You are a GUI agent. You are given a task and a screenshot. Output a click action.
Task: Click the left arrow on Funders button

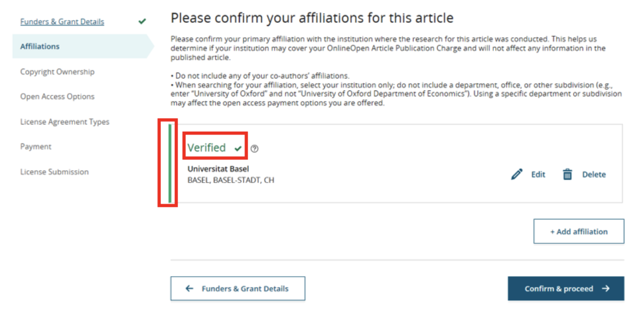[x=190, y=289]
